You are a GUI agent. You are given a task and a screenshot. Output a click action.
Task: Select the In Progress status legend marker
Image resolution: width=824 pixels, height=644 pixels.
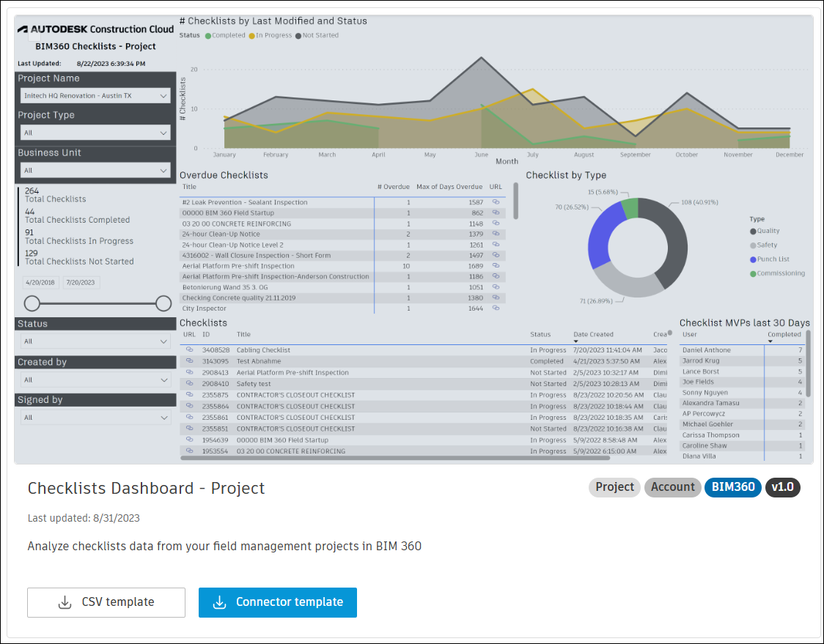251,36
